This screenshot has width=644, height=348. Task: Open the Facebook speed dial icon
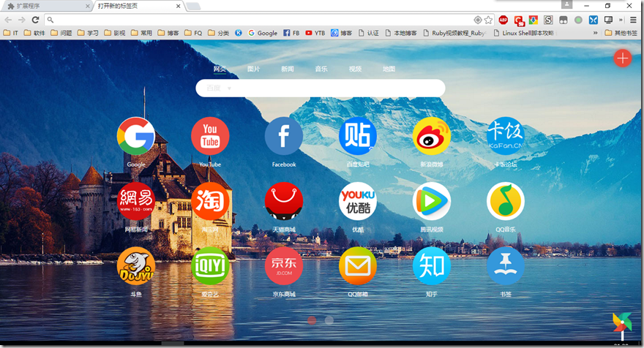tap(284, 136)
